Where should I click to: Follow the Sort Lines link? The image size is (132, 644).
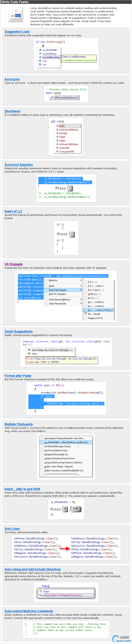[12, 528]
